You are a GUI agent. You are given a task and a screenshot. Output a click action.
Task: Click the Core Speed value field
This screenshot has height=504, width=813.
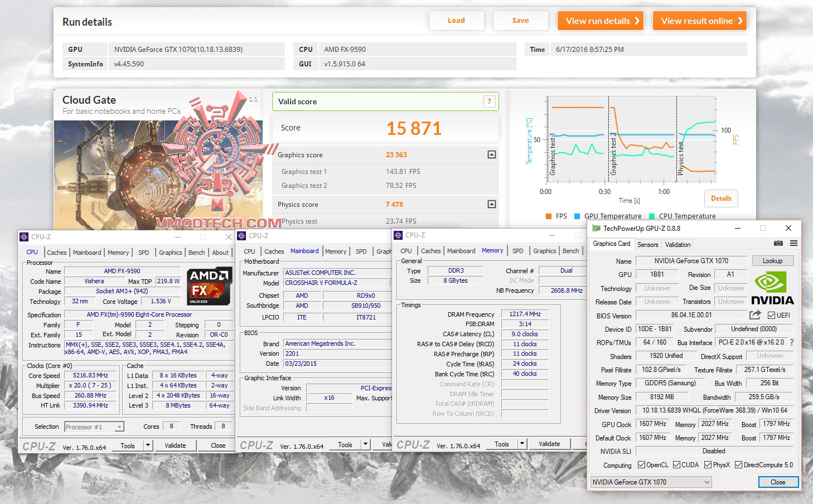(x=90, y=376)
